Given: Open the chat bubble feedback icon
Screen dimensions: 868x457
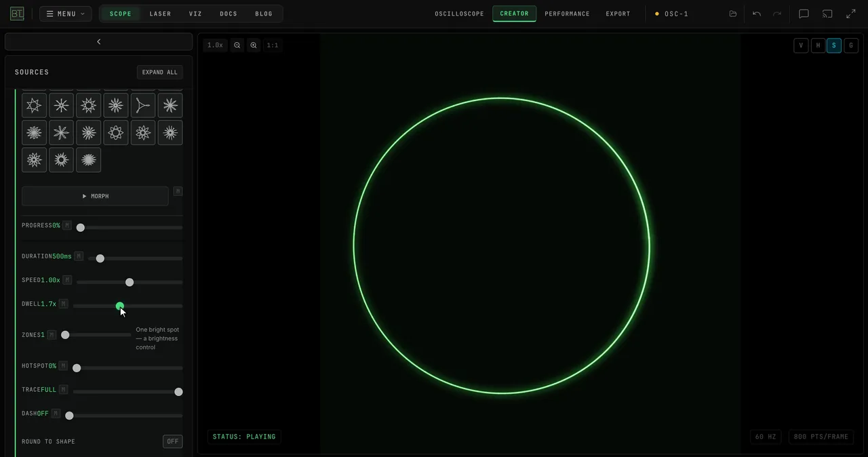Looking at the screenshot, I should 804,14.
